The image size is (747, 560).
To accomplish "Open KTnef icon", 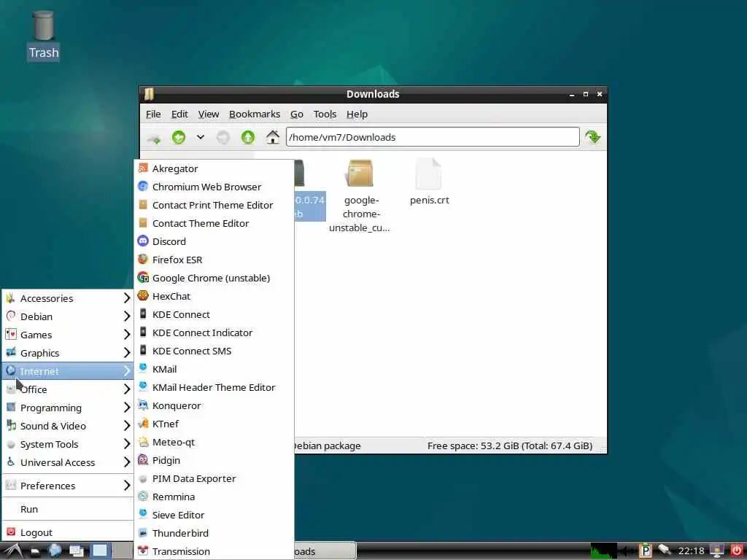I will 143,424.
